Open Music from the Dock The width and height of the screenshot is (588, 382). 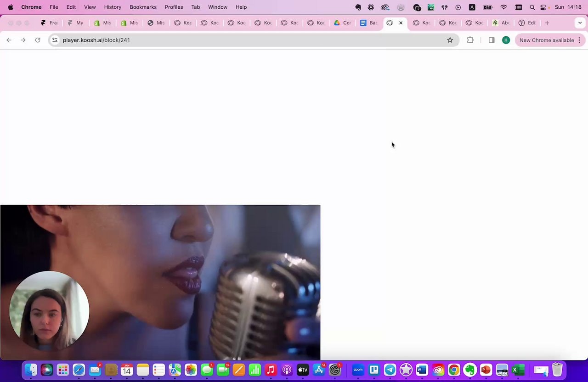[271, 370]
